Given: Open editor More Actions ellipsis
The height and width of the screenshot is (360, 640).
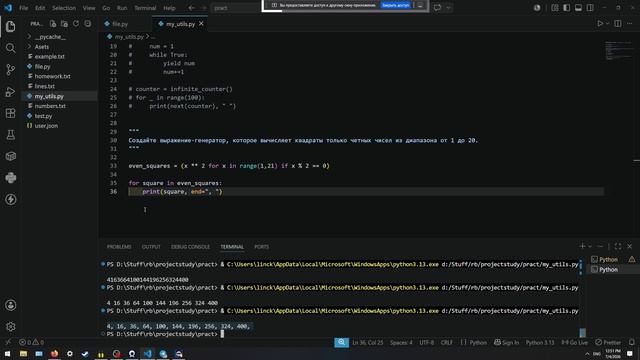Looking at the screenshot, I should point(630,24).
